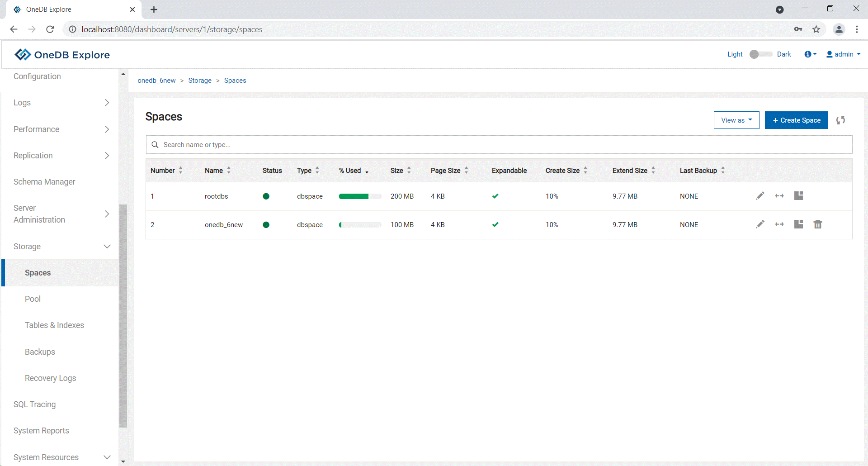Viewport: 868px width, 466px height.
Task: Click the backup icon for onedb_6new row
Action: pyautogui.click(x=799, y=224)
